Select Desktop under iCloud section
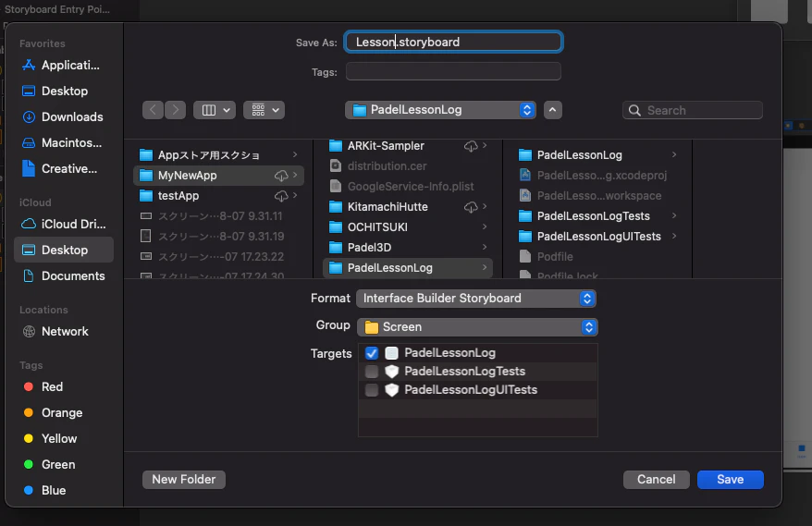Viewport: 812px width, 526px height. pyautogui.click(x=64, y=250)
